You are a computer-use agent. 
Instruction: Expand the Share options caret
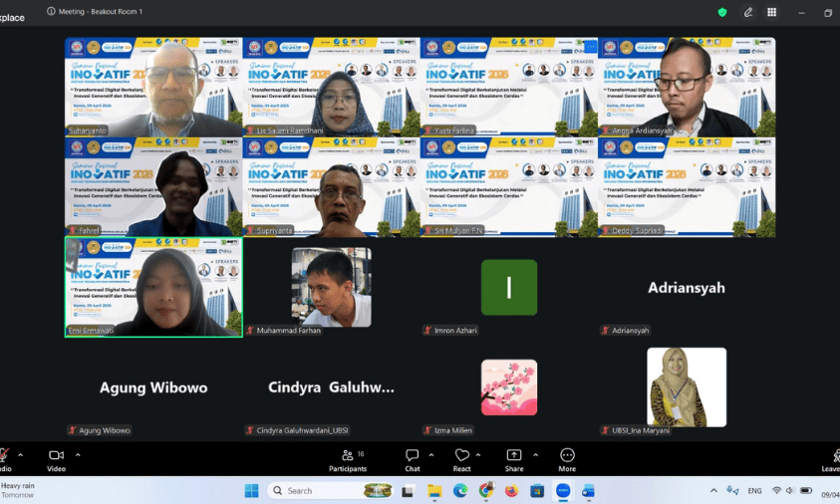[x=535, y=454]
